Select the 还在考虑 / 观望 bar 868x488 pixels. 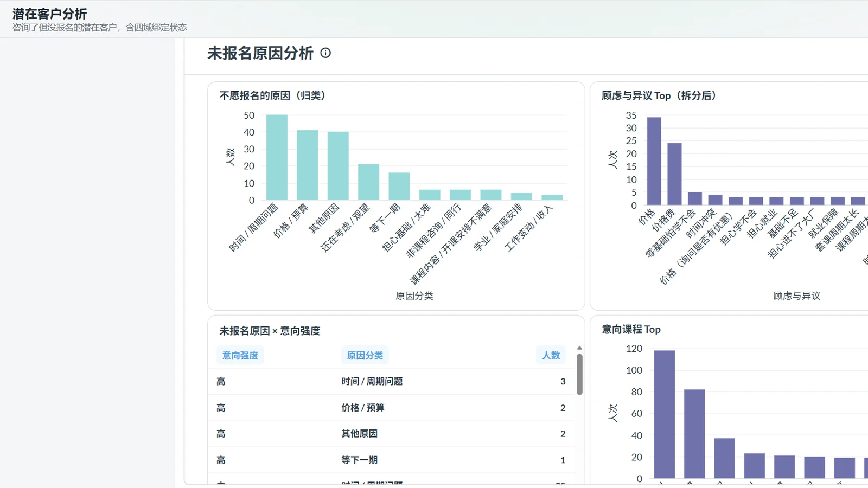point(368,182)
